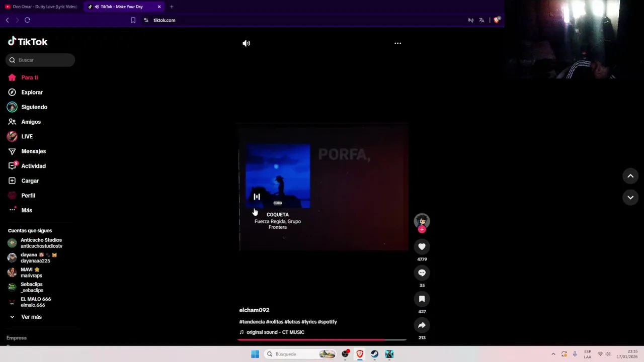The image size is (644, 362).
Task: Focus the Buscar search field
Action: pos(40,60)
